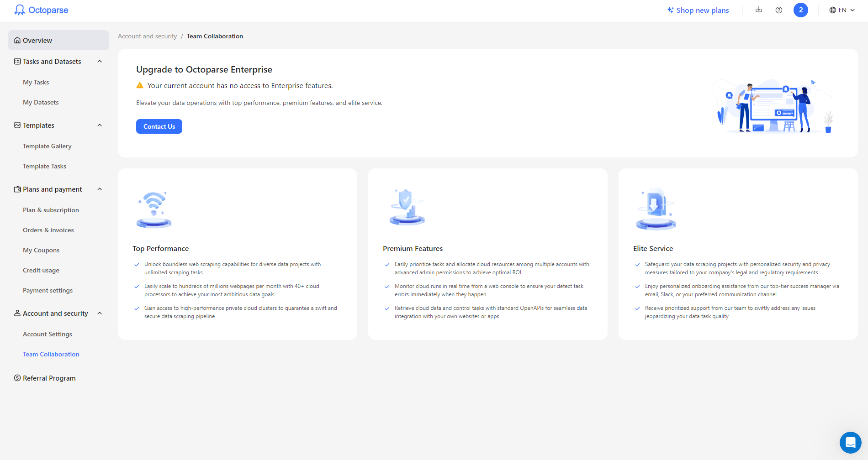Click the sparkle icon beside Shop new plans
Screen dimensions: 868x460
coord(670,10)
